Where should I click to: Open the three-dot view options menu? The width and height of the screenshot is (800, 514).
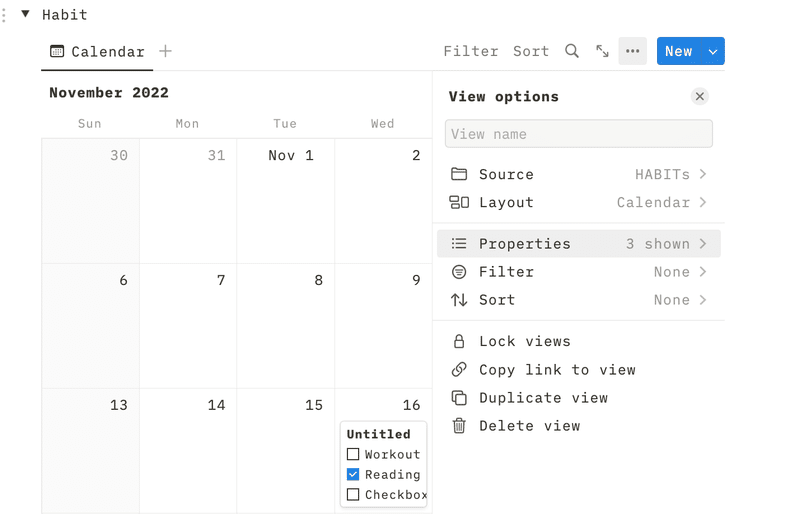tap(633, 51)
